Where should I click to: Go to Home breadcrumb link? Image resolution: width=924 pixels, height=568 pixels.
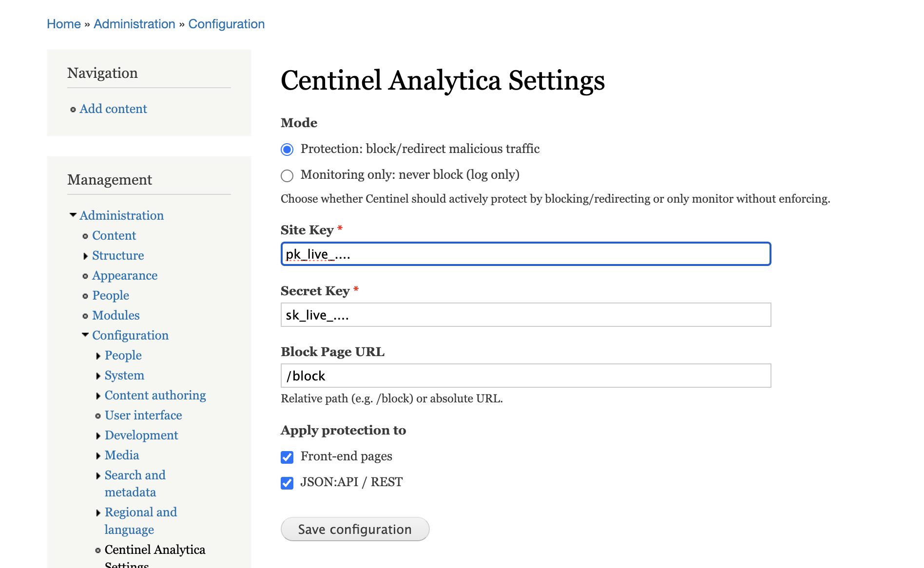(x=64, y=24)
